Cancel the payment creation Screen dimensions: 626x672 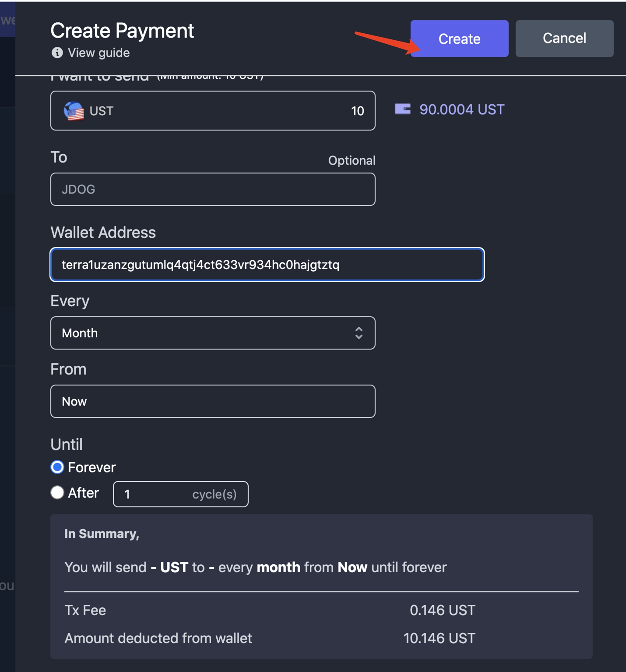click(564, 39)
